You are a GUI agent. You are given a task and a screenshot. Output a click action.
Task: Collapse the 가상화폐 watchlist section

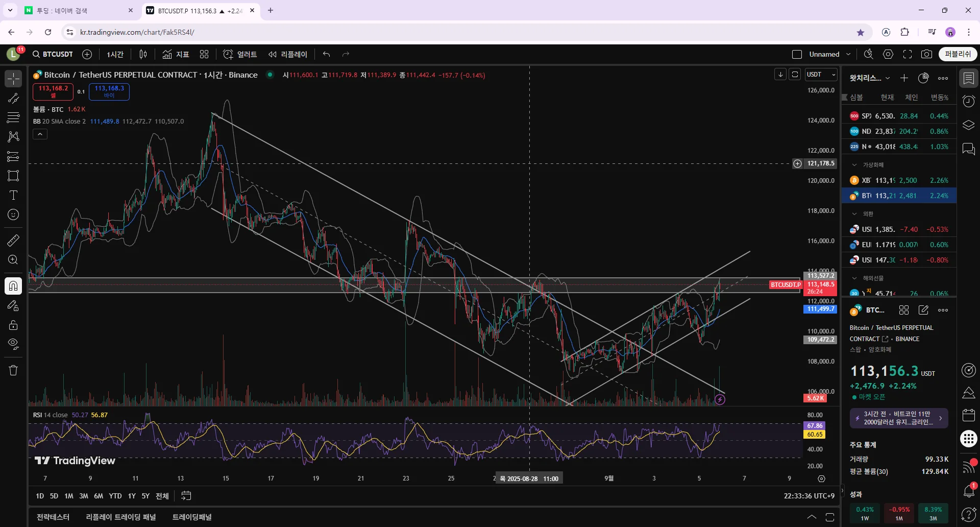tap(854, 165)
